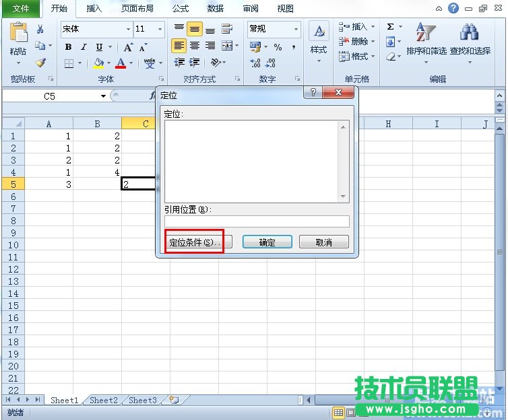This screenshot has width=508, height=420.
Task: Expand the font name dropdown
Action: point(128,30)
